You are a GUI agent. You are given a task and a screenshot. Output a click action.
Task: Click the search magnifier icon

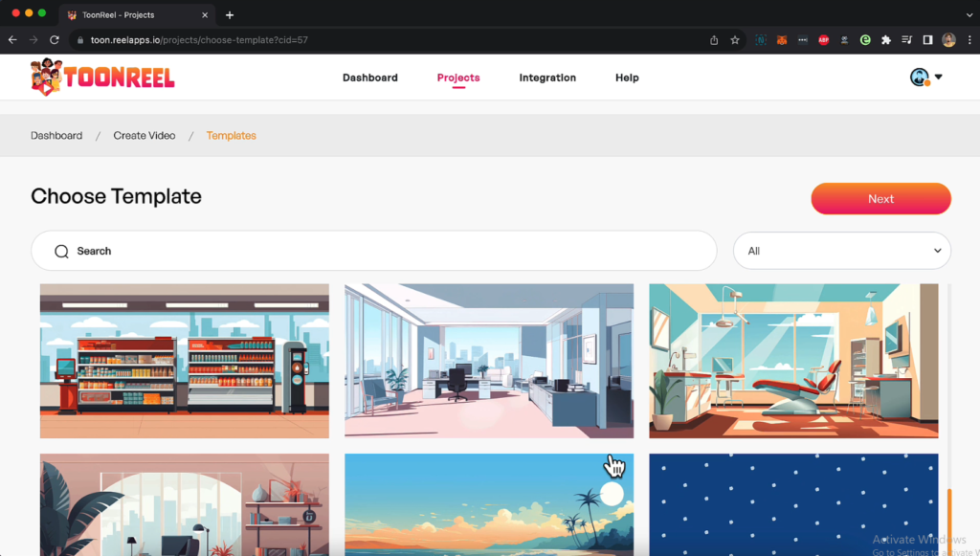[x=61, y=251]
